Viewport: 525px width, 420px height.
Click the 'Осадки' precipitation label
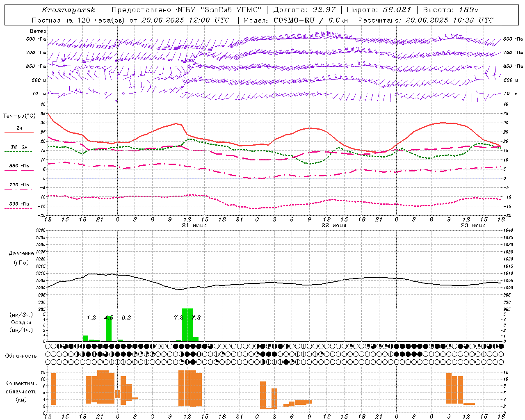21,322
